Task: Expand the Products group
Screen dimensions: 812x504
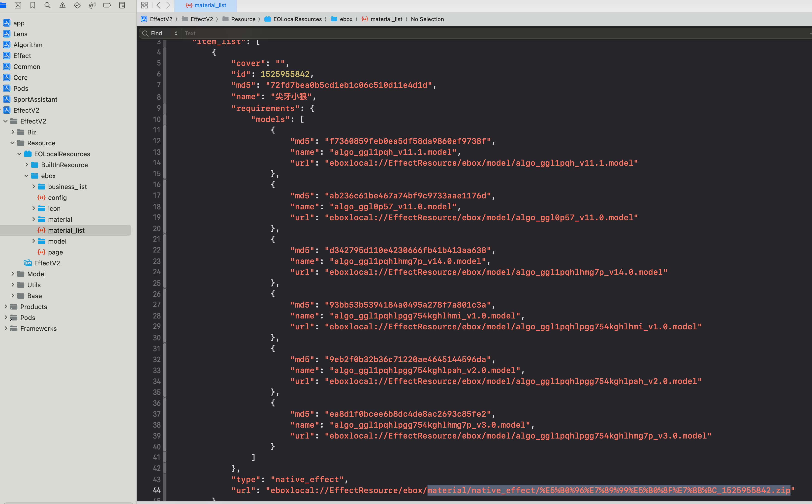Action: 6,307
